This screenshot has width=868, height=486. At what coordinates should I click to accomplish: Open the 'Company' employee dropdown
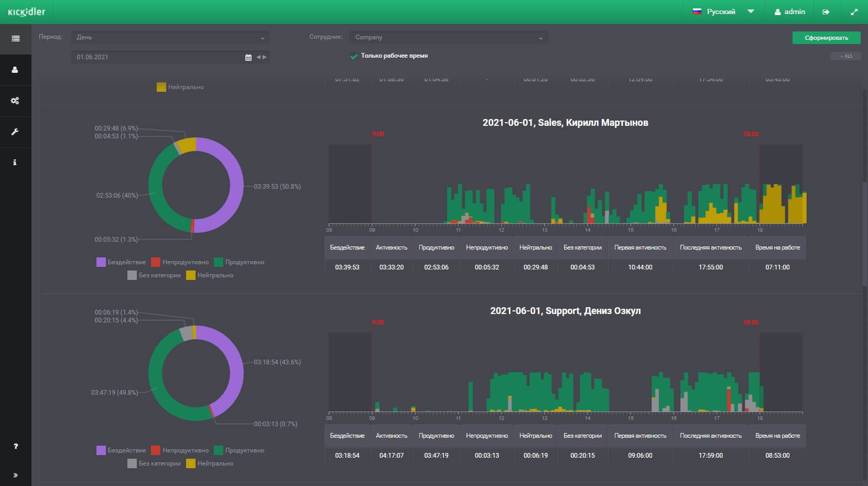coord(449,37)
